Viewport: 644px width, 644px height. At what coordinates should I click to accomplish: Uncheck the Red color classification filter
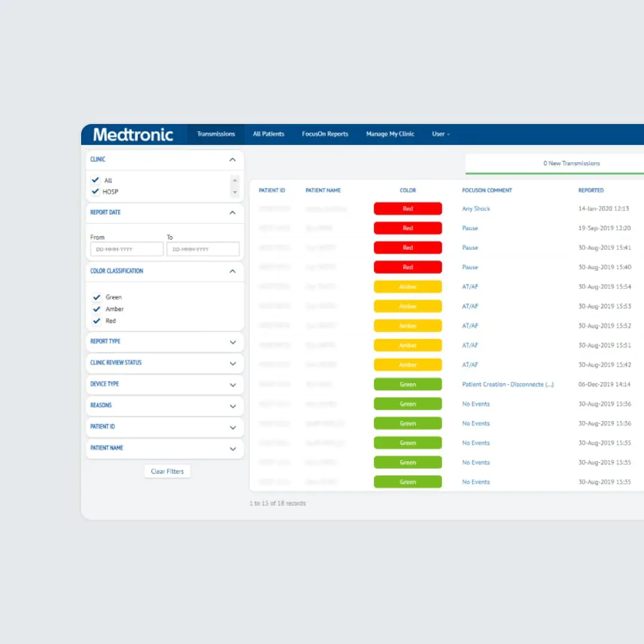pyautogui.click(x=97, y=321)
